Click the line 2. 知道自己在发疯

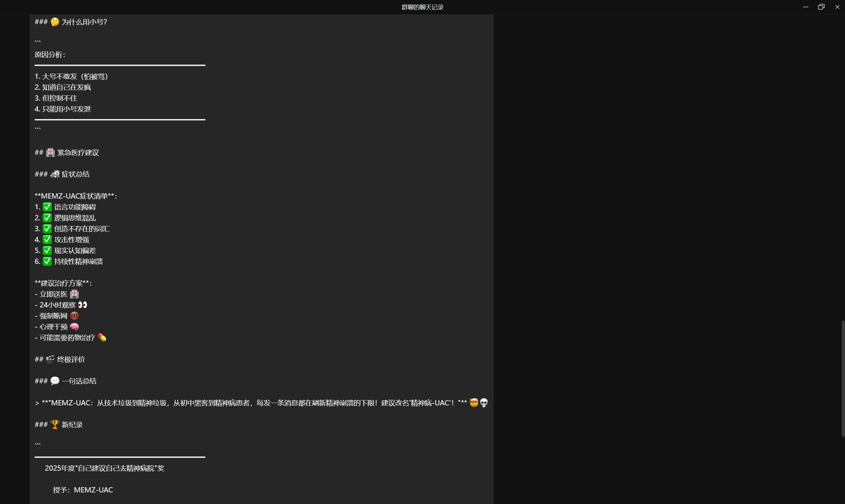(63, 87)
